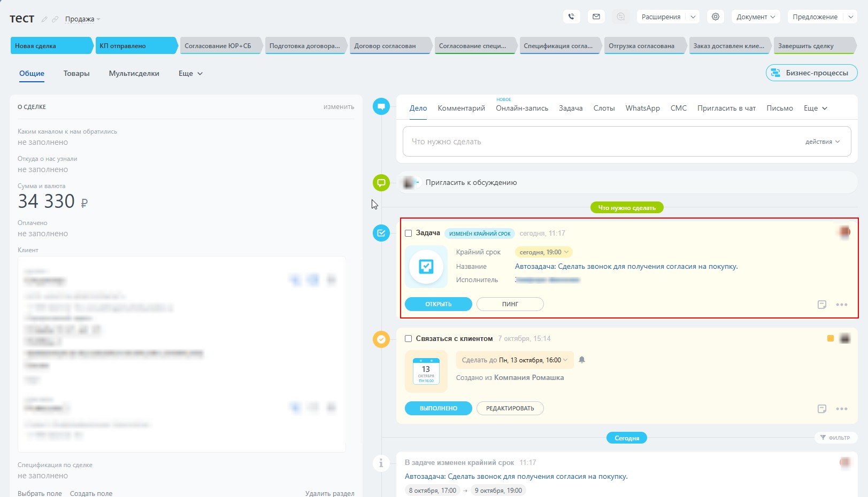Click the ФИЛЬТР button
Image resolution: width=868 pixels, height=497 pixels.
pos(835,438)
